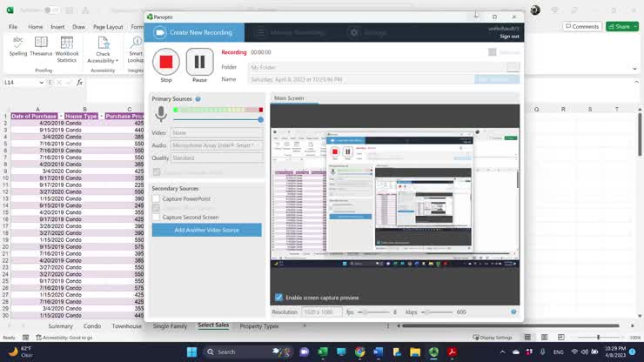Open the Quality dropdown

pos(217,158)
